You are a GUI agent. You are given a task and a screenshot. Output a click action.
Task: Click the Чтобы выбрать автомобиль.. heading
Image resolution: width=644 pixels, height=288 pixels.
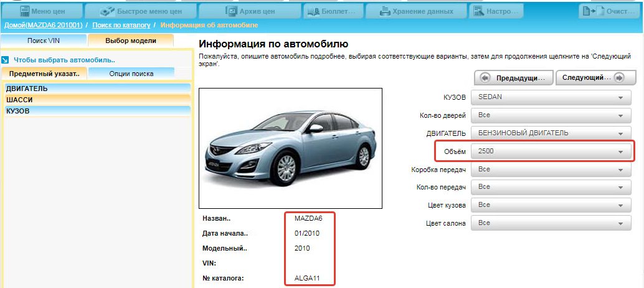(65, 60)
